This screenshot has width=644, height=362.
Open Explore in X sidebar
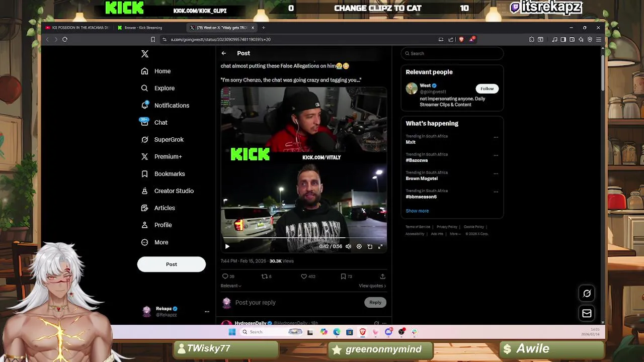(158, 88)
